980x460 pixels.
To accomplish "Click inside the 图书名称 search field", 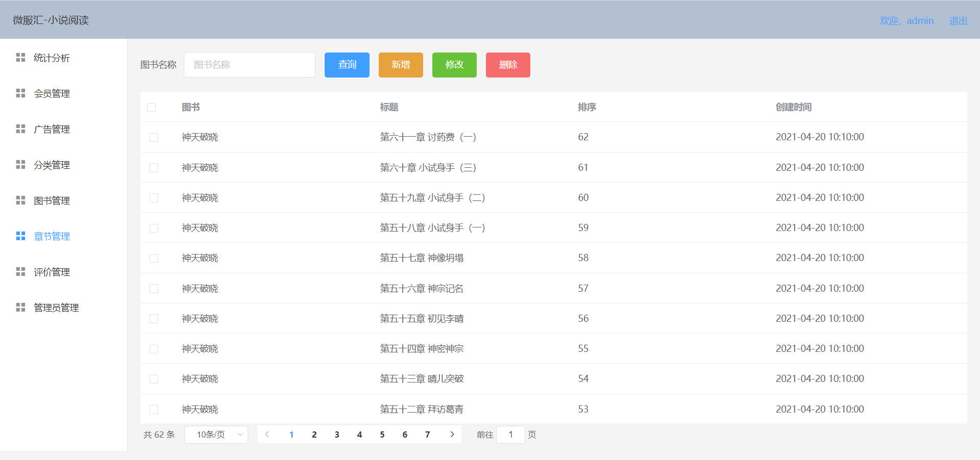I will [249, 64].
